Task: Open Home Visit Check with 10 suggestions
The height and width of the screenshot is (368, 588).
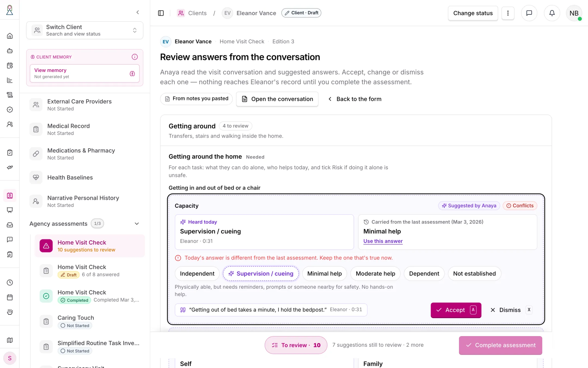Action: point(90,246)
